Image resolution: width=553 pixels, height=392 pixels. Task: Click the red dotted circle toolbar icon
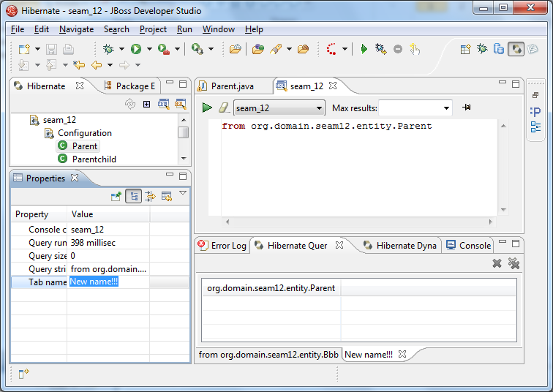[331, 49]
